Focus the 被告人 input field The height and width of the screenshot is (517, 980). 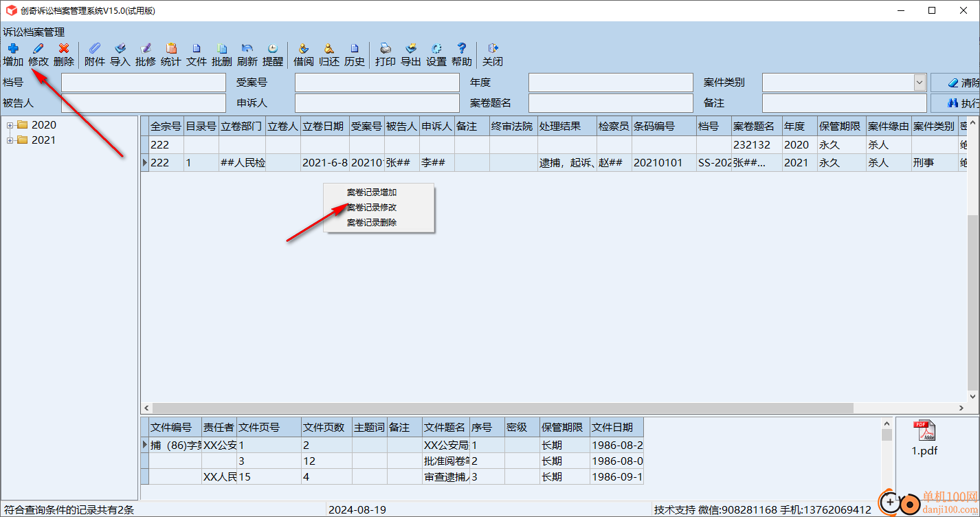(144, 103)
